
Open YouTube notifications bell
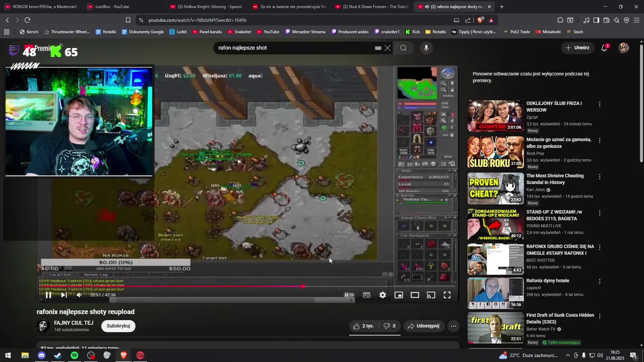pyautogui.click(x=604, y=48)
